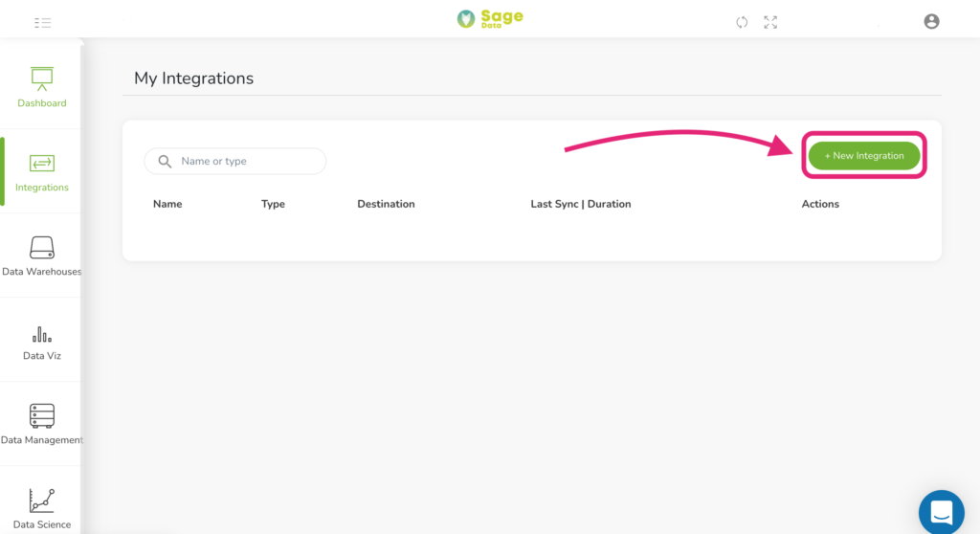980x534 pixels.
Task: Open Data Science line graph icon
Action: click(x=42, y=501)
